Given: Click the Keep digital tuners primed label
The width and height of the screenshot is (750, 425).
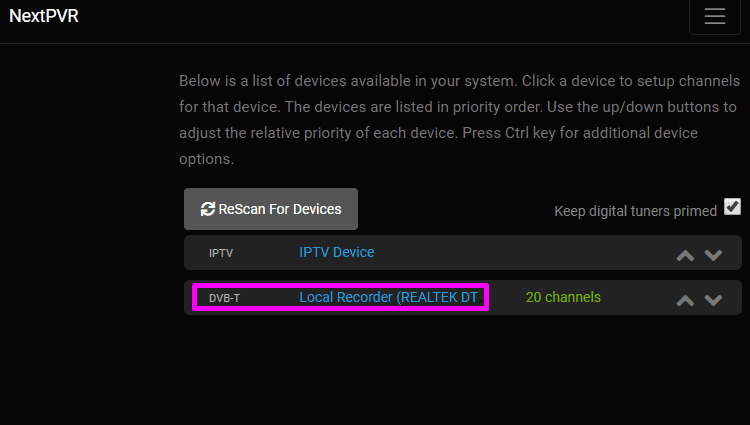Looking at the screenshot, I should [635, 211].
